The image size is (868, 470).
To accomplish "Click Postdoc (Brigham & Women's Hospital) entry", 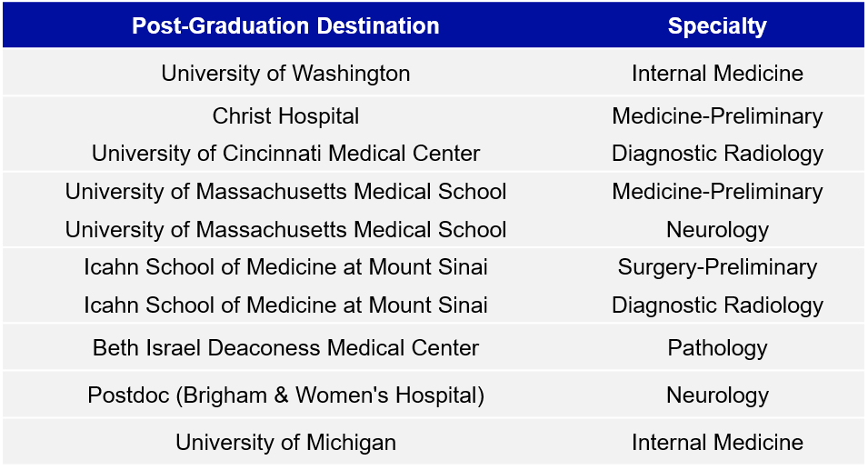I will point(285,395).
